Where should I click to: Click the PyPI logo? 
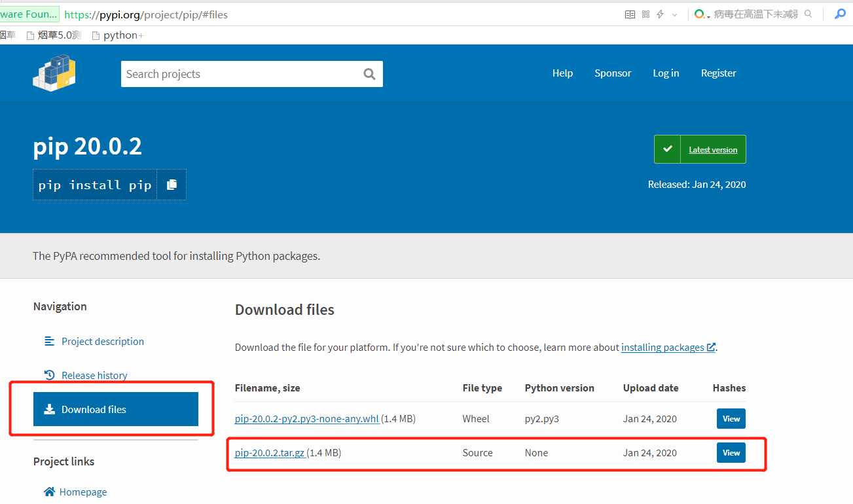pyautogui.click(x=54, y=73)
